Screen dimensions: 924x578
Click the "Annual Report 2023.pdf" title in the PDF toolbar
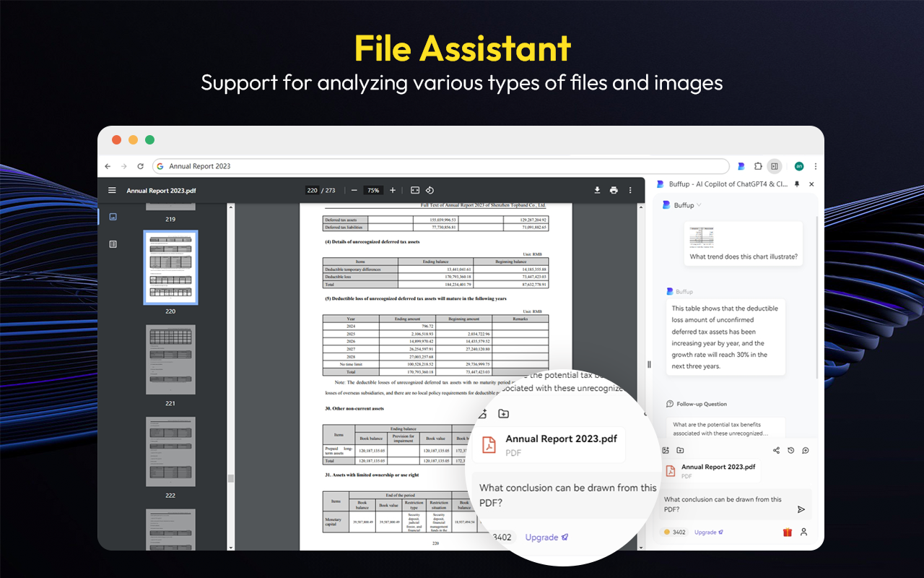click(x=161, y=191)
